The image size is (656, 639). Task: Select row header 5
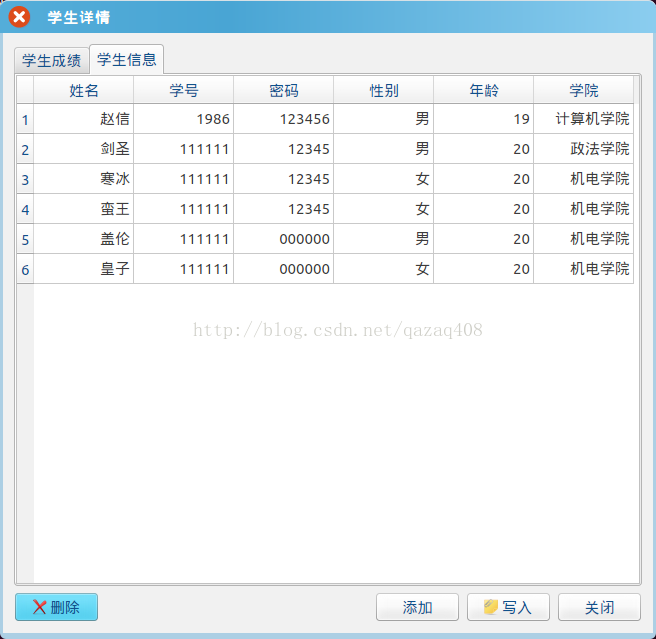point(25,239)
